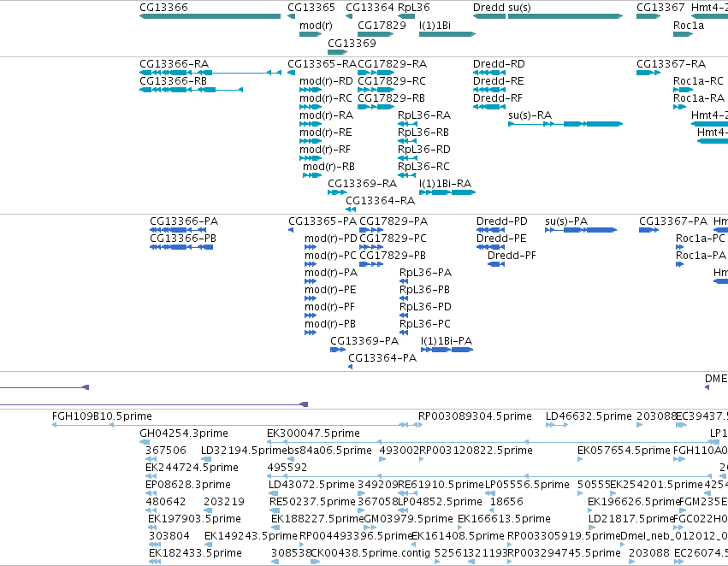Select transcript RpL36-RC
This screenshot has height=566, width=728.
406,175
